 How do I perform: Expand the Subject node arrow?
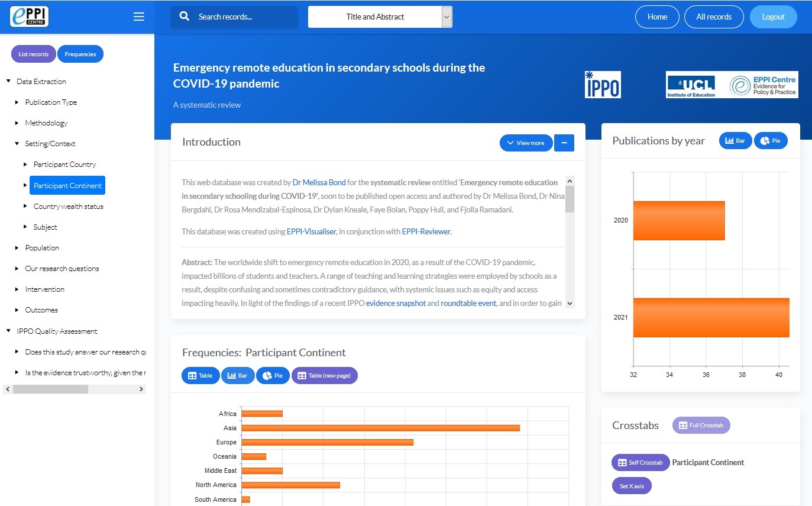click(x=25, y=227)
